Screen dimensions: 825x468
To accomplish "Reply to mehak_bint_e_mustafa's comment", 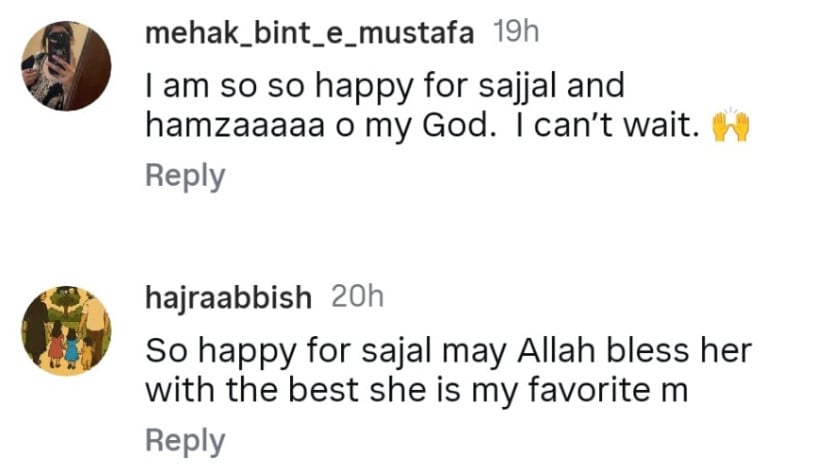I will pyautogui.click(x=185, y=176).
